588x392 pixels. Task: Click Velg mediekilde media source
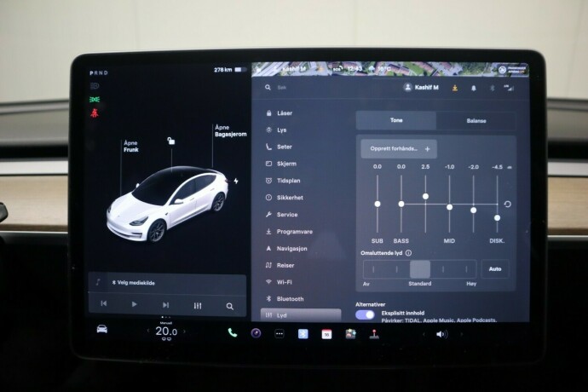click(135, 283)
